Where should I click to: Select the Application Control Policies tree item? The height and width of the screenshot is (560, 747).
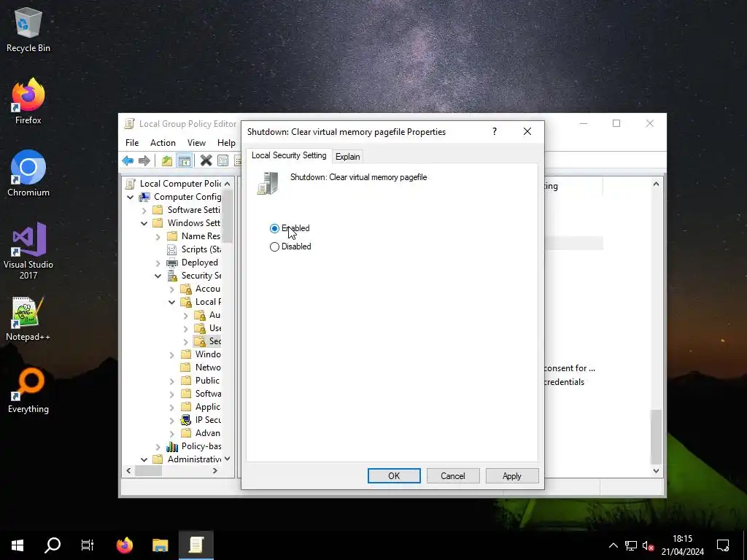click(x=208, y=407)
